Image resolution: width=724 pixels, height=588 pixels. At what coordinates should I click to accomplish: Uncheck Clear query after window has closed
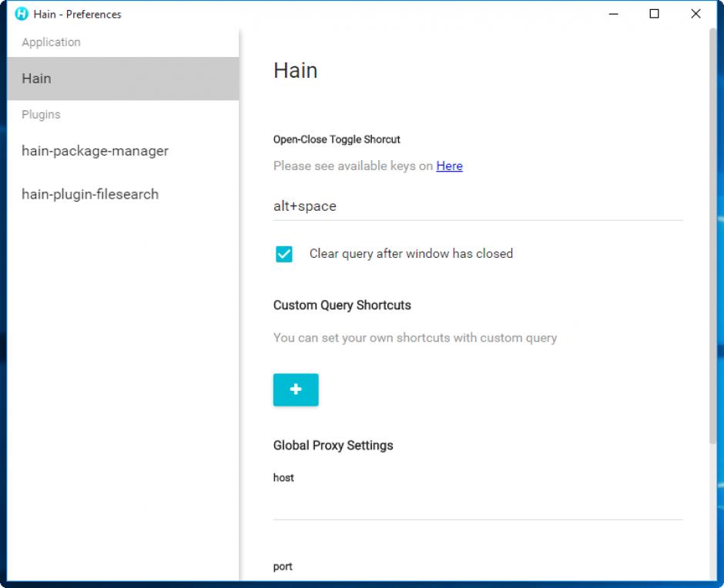coord(284,254)
